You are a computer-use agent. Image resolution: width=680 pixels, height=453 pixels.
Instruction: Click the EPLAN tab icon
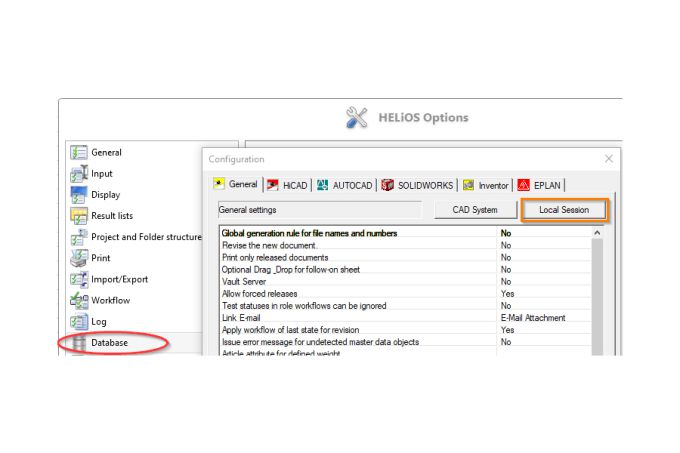tap(523, 186)
